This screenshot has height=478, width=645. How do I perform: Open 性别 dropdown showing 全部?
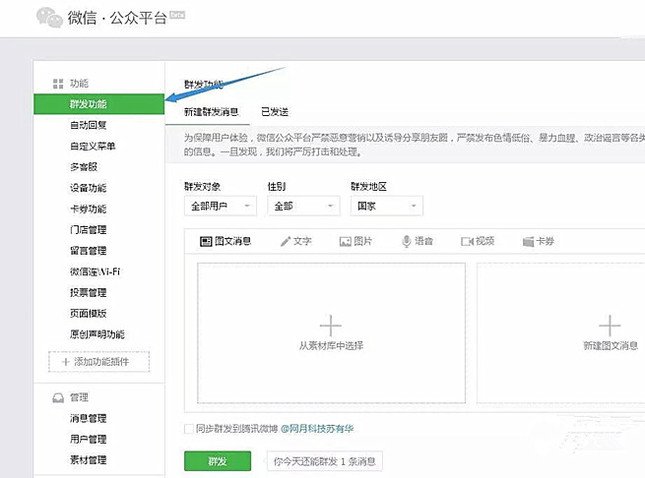(x=304, y=206)
